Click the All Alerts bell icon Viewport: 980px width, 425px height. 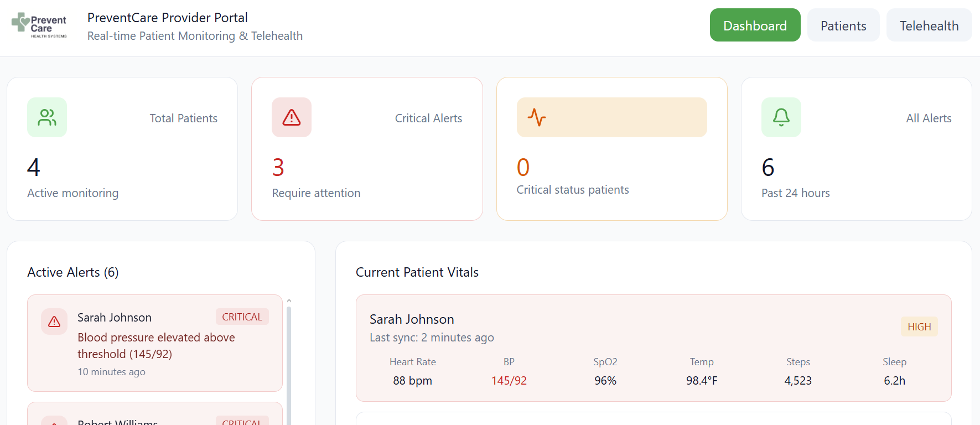pyautogui.click(x=781, y=117)
